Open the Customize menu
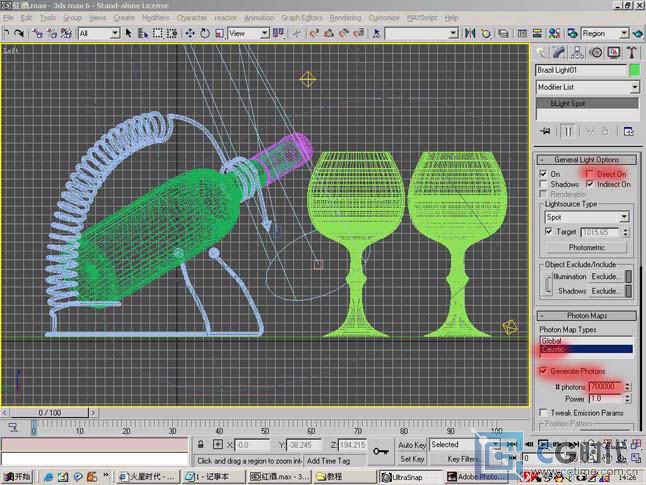Image resolution: width=646 pixels, height=485 pixels. click(384, 18)
